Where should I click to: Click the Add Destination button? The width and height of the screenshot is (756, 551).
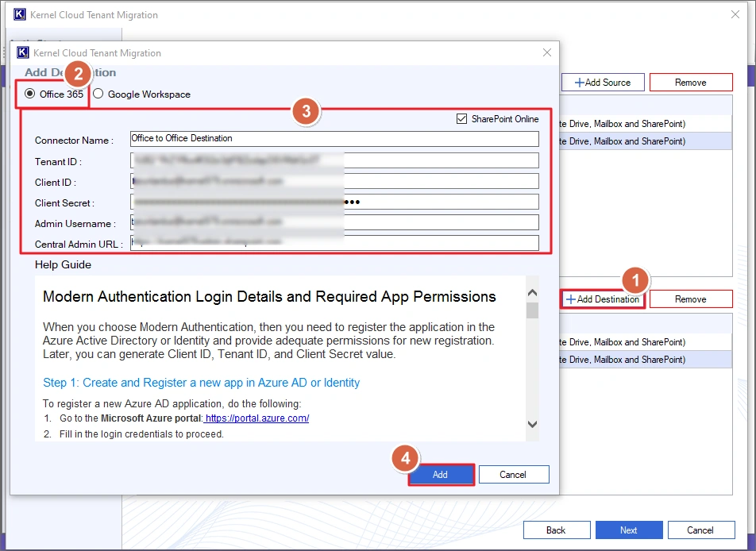pos(603,299)
